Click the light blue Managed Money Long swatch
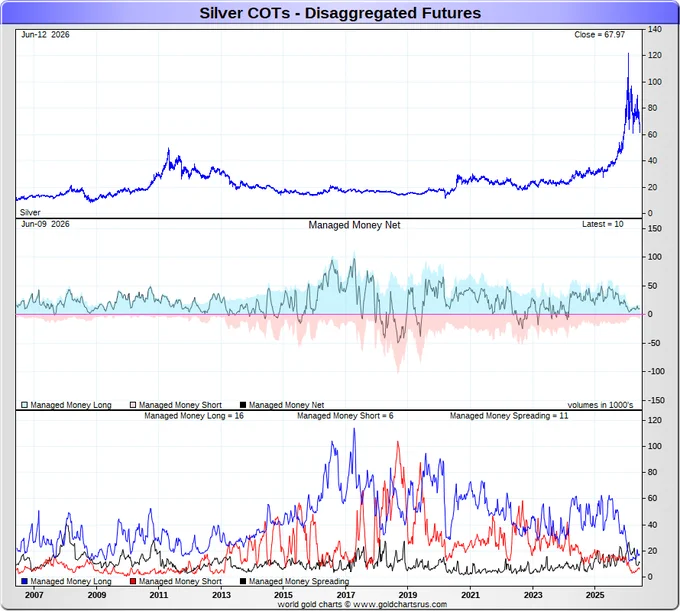The height and width of the screenshot is (611, 680). pos(24,405)
